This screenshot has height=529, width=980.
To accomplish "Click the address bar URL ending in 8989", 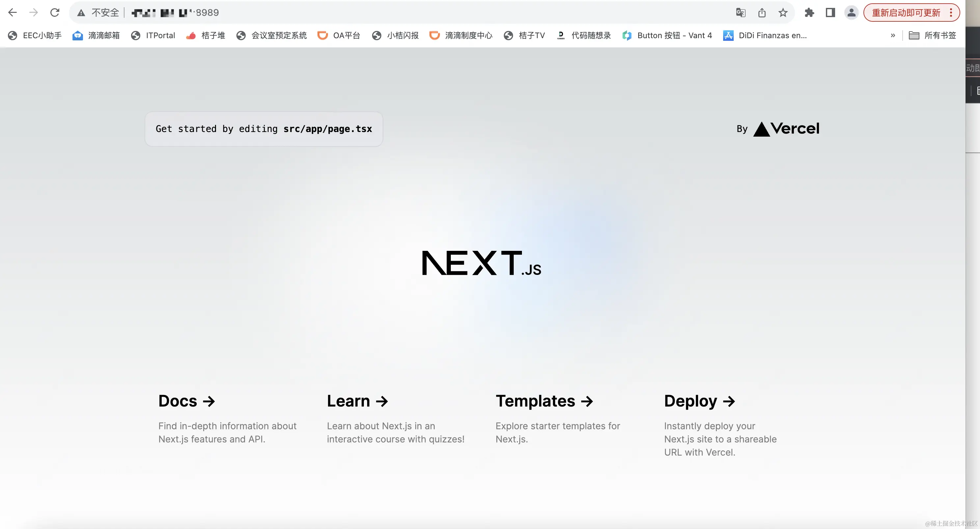I will pos(175,13).
